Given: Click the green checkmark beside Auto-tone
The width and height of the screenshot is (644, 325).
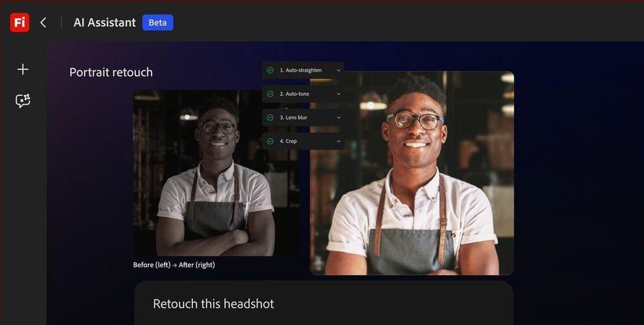Looking at the screenshot, I should [x=270, y=94].
